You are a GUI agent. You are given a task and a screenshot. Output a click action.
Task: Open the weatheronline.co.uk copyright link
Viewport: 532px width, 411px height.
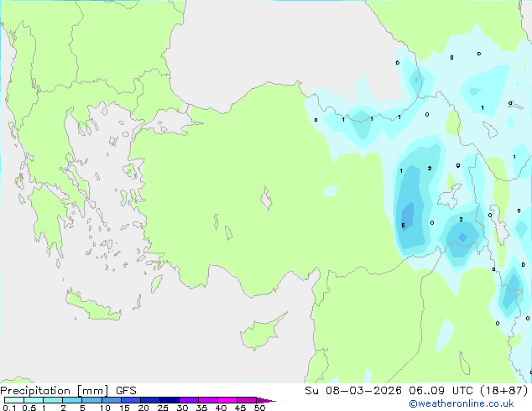(462, 403)
